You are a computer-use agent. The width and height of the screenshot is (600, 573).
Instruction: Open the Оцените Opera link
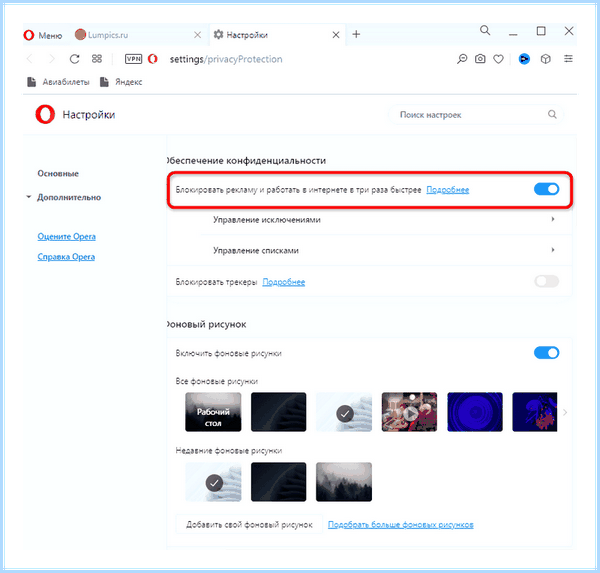(67, 237)
